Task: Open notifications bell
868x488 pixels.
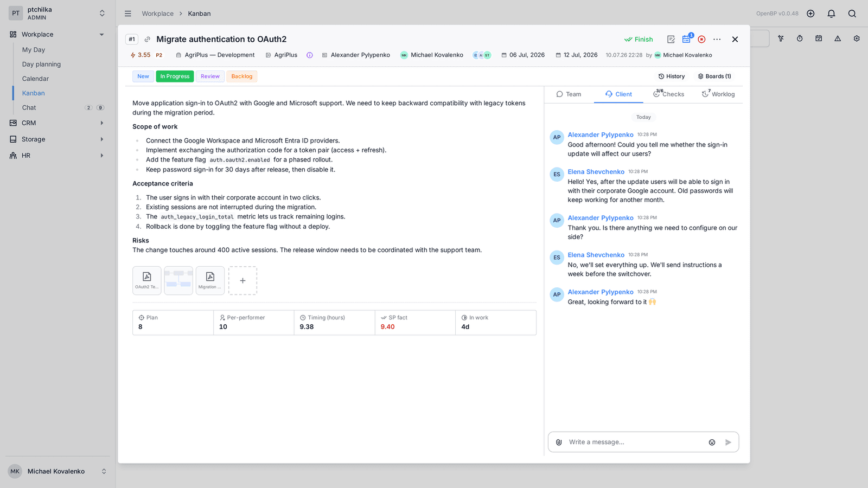Action: (831, 14)
